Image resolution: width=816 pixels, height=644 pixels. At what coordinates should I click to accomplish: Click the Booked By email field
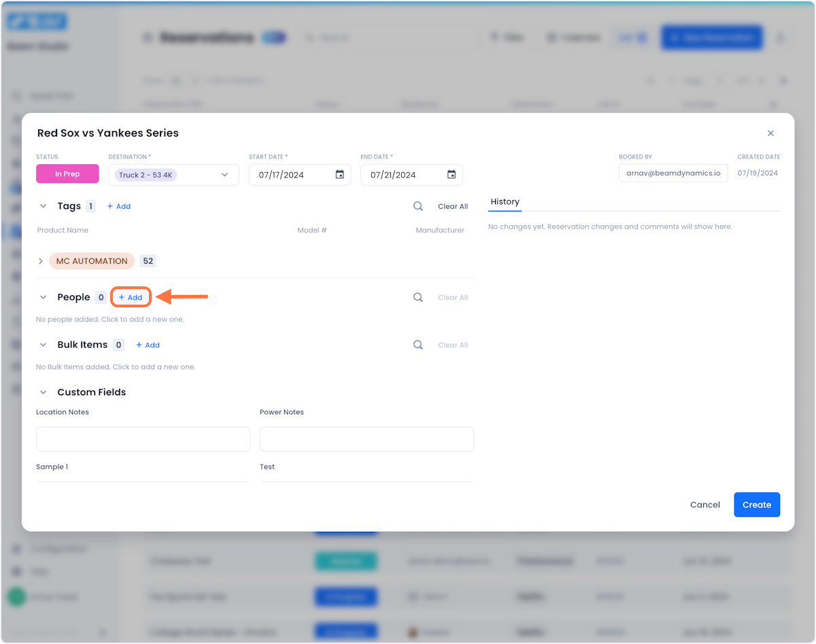pos(673,173)
